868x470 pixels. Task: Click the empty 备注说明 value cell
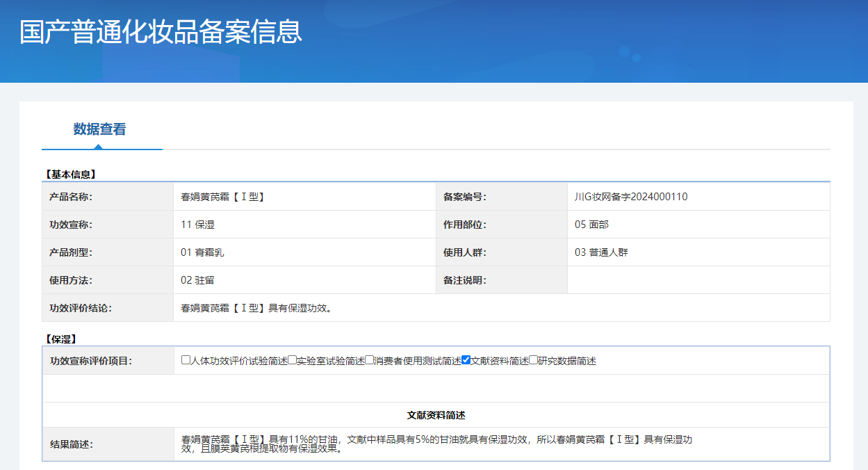[x=698, y=280]
